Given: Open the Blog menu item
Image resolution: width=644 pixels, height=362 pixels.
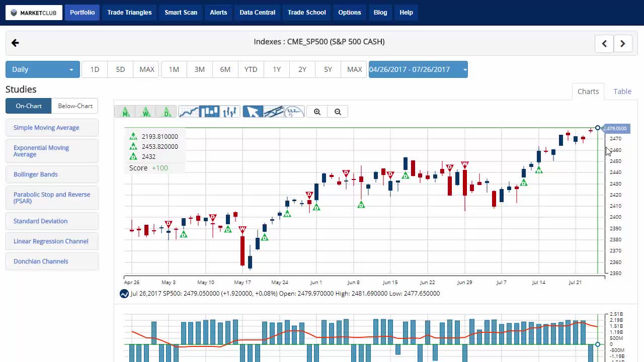Looking at the screenshot, I should coord(380,13).
